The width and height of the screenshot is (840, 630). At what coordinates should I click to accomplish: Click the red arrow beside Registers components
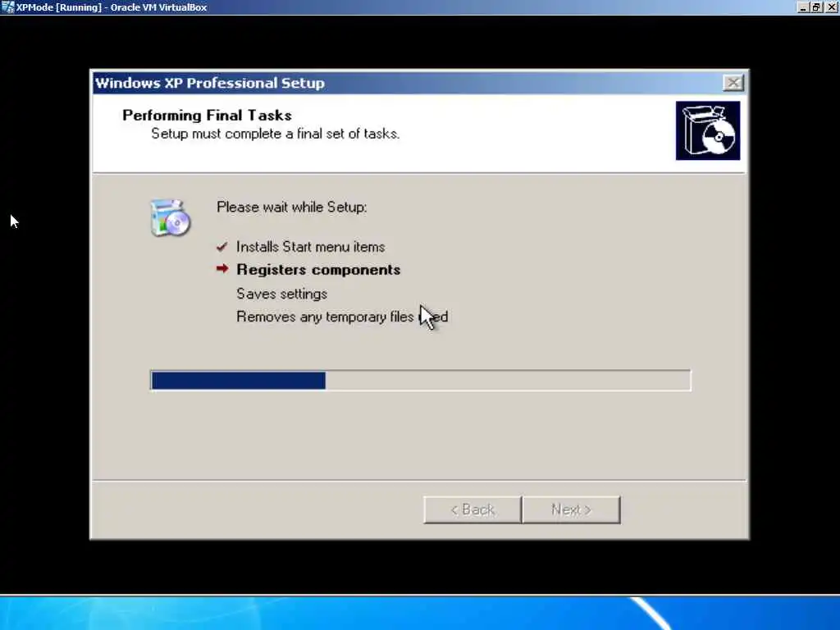click(x=222, y=268)
